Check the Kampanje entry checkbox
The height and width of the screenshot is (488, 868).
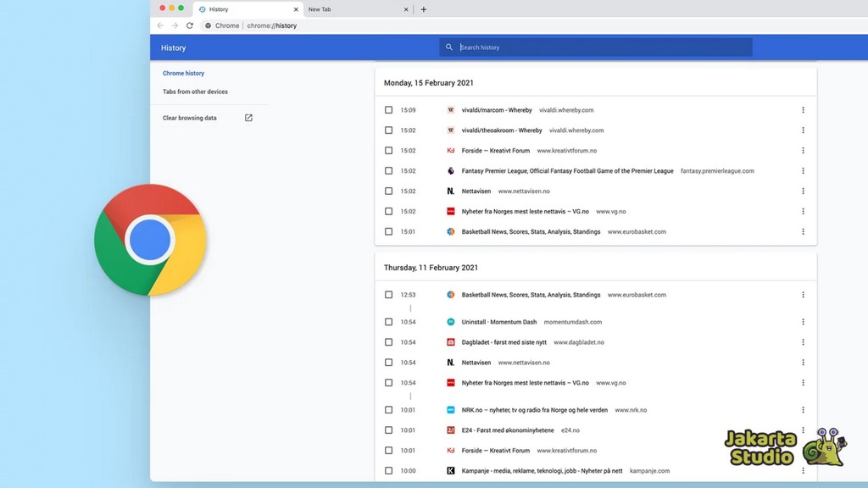coord(388,471)
